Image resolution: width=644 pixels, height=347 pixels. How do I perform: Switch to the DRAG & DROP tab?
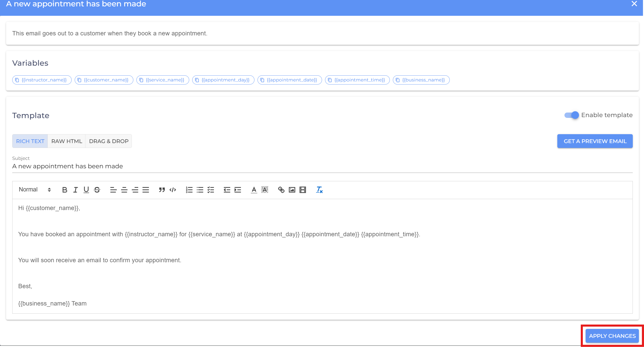tap(109, 141)
